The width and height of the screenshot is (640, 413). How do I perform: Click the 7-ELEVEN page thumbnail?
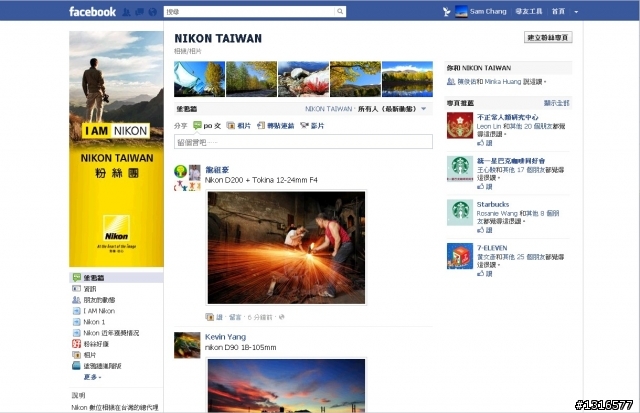pyautogui.click(x=460, y=256)
